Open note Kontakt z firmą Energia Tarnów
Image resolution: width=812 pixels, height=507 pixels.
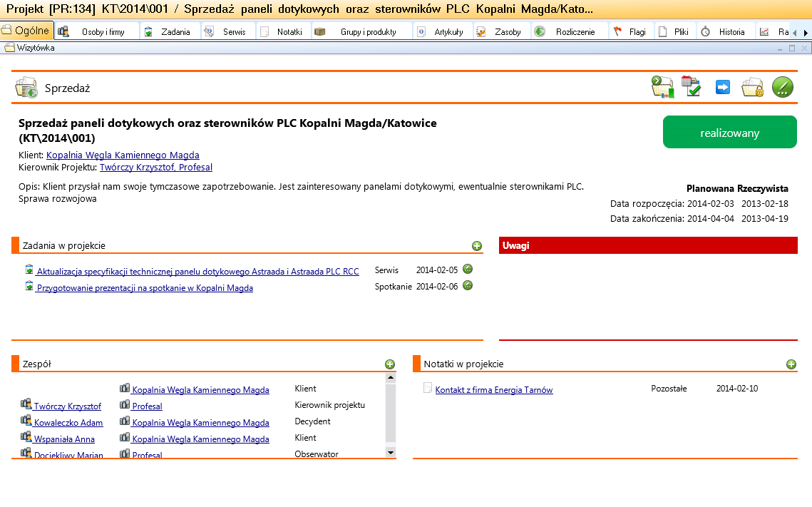[494, 390]
